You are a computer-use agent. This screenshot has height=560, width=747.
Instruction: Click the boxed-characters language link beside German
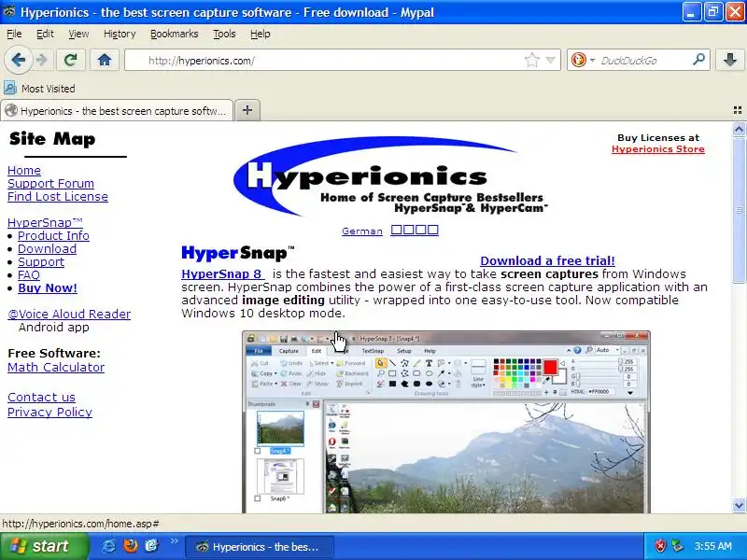[x=415, y=230]
